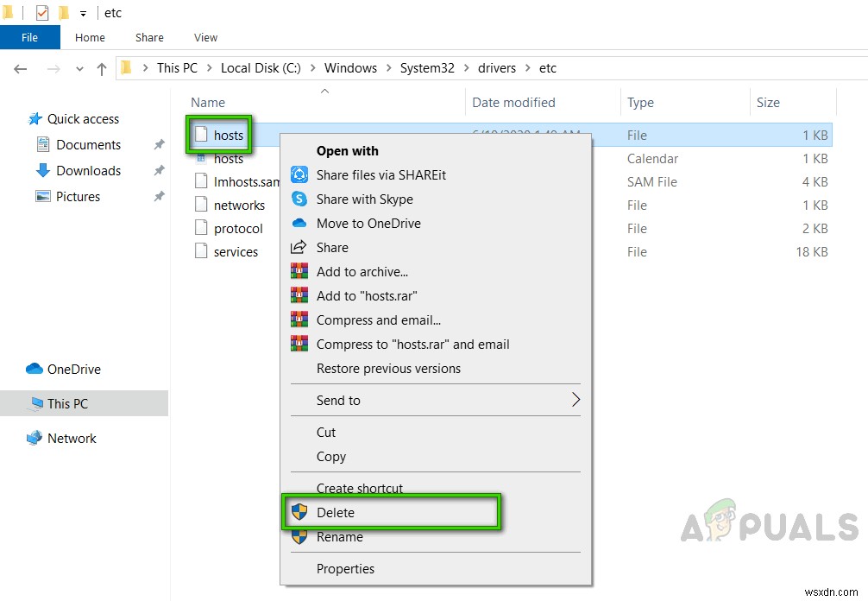Click the Quick access star icon

click(35, 118)
